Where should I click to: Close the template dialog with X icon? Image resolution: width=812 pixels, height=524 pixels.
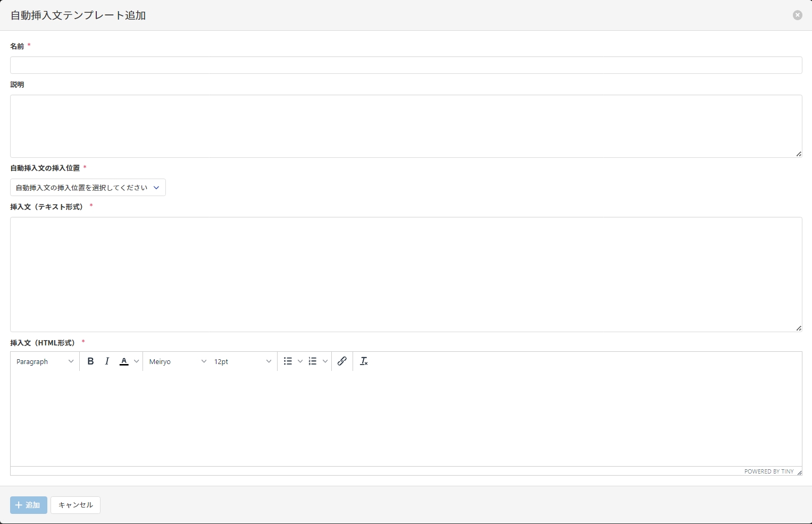click(x=797, y=15)
